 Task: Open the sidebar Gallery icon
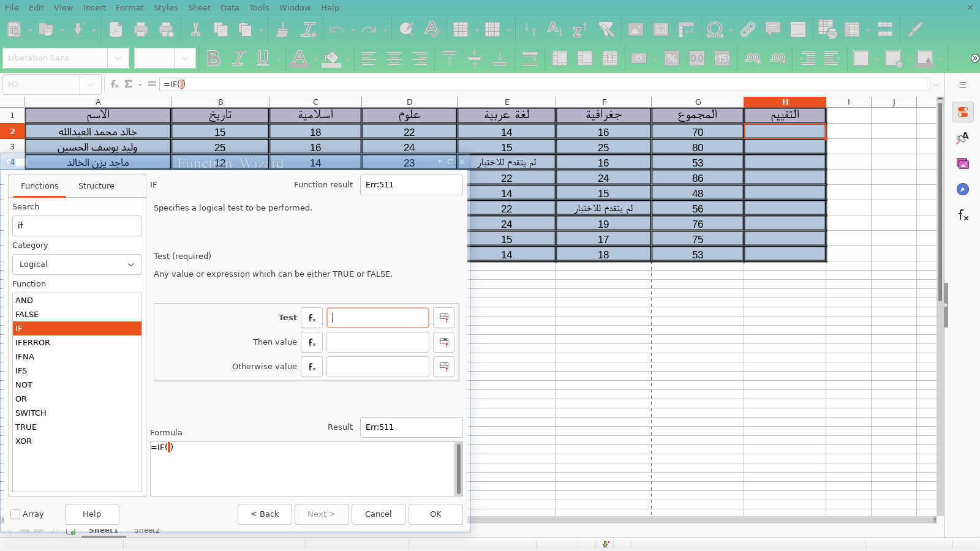(963, 163)
